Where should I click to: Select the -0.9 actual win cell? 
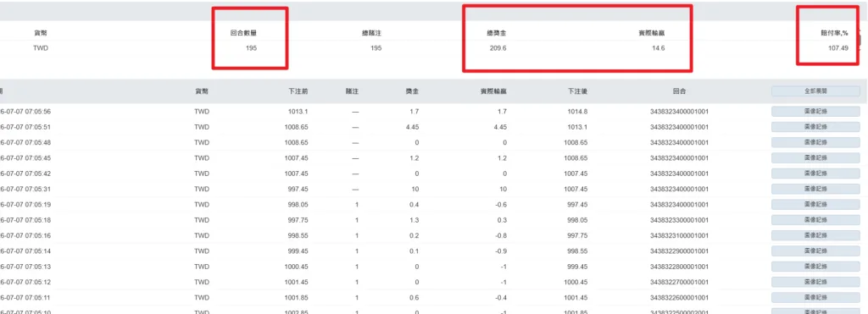[501, 251]
